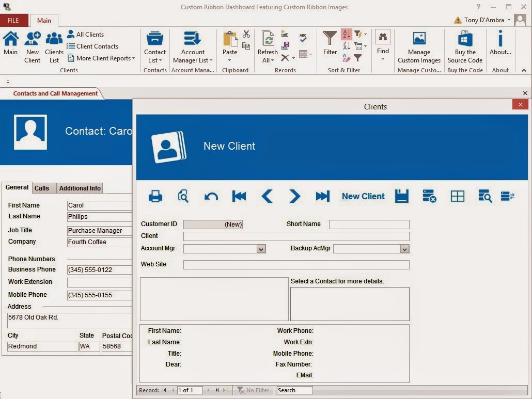Run spell check with the ABC icon

[x=302, y=38]
